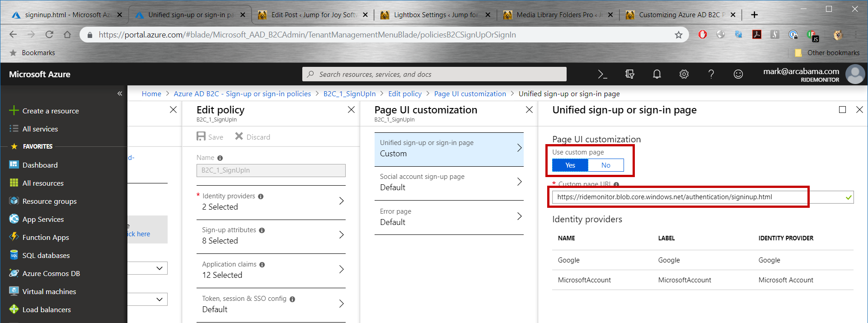This screenshot has width=868, height=323.
Task: Click the Name field info icon
Action: click(220, 158)
